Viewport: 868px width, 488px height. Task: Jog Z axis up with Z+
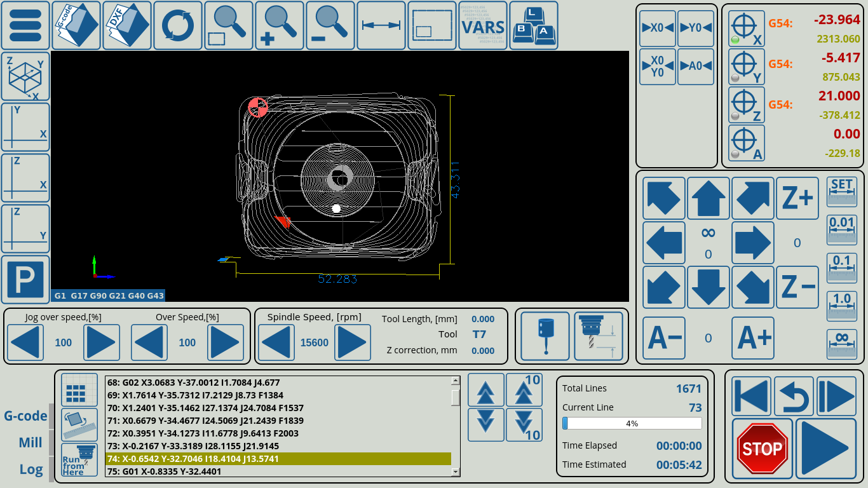point(797,199)
